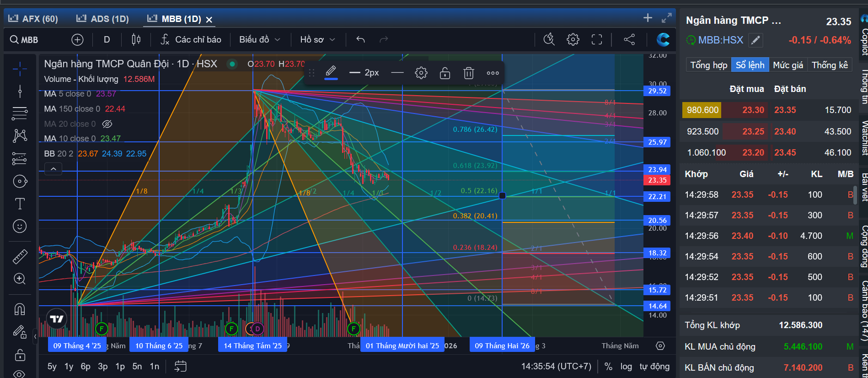Image resolution: width=868 pixels, height=378 pixels.
Task: Toggle stay in drawing mode
Action: coord(20,332)
